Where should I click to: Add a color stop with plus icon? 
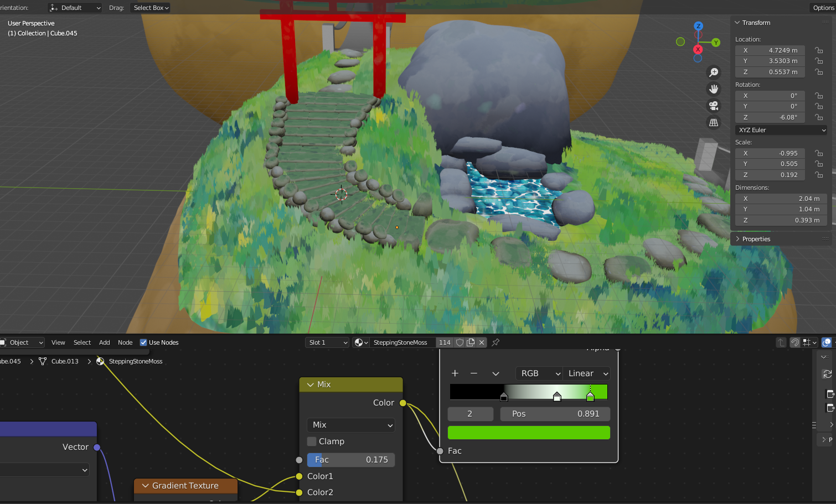[x=455, y=373]
